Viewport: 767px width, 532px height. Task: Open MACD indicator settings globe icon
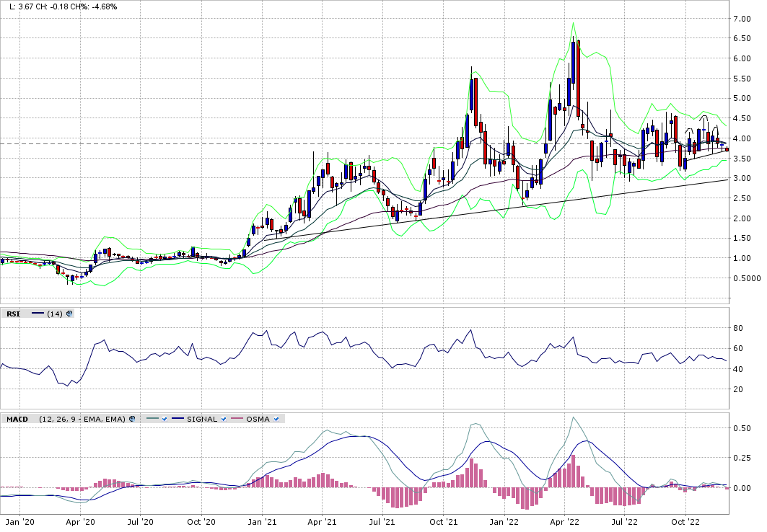132,419
